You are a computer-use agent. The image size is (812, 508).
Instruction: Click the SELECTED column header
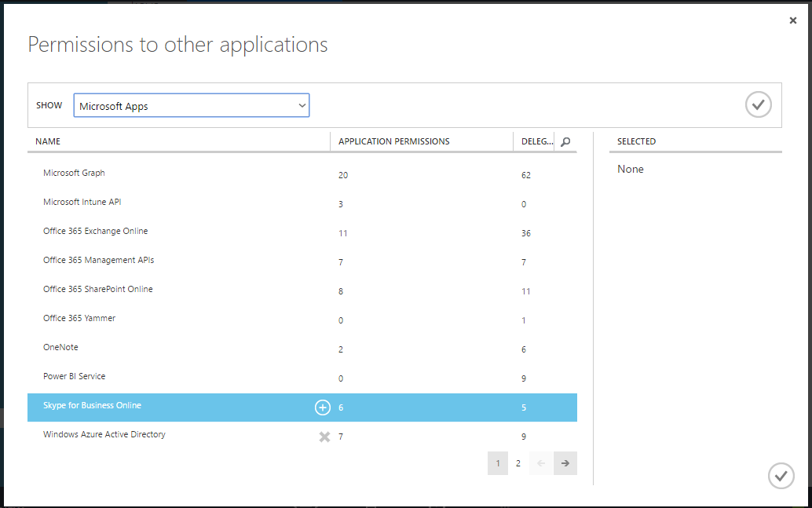[636, 141]
